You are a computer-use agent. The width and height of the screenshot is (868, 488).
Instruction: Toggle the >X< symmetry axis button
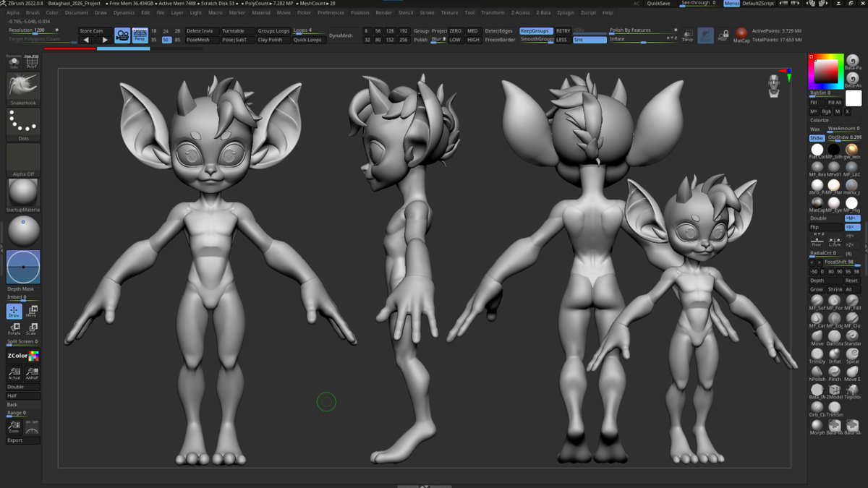tap(852, 227)
